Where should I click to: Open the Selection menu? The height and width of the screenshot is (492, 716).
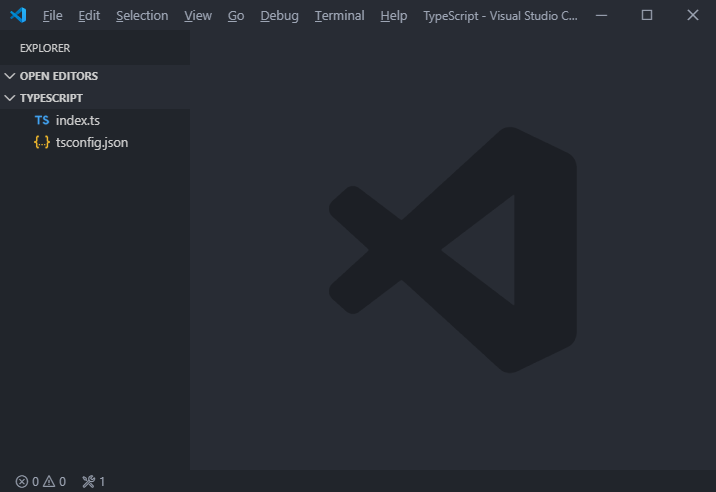pos(142,16)
